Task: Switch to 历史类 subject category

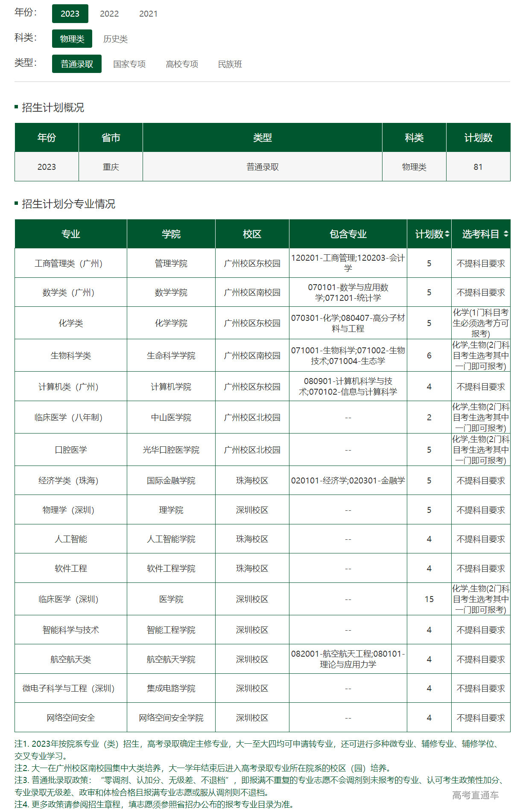Action: tap(115, 39)
